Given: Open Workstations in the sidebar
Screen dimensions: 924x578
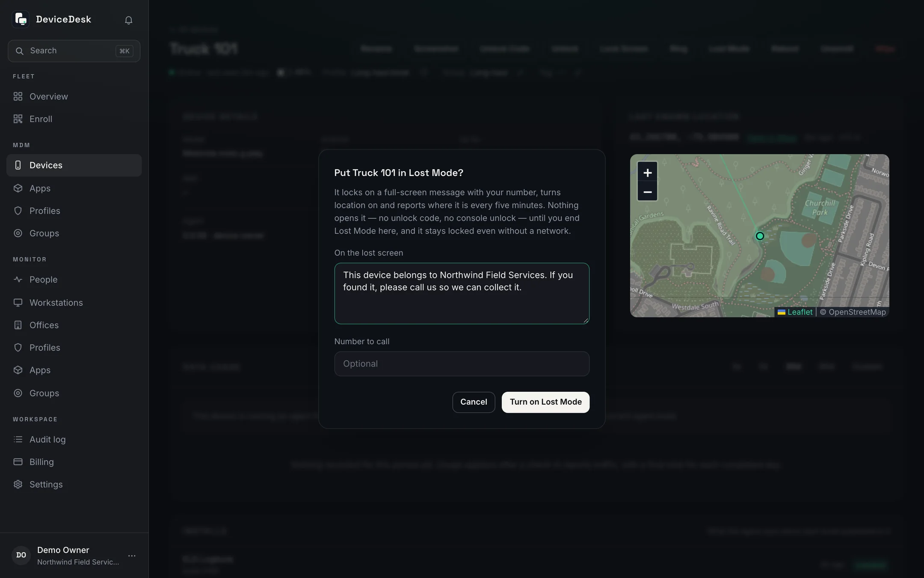Looking at the screenshot, I should pos(74,303).
